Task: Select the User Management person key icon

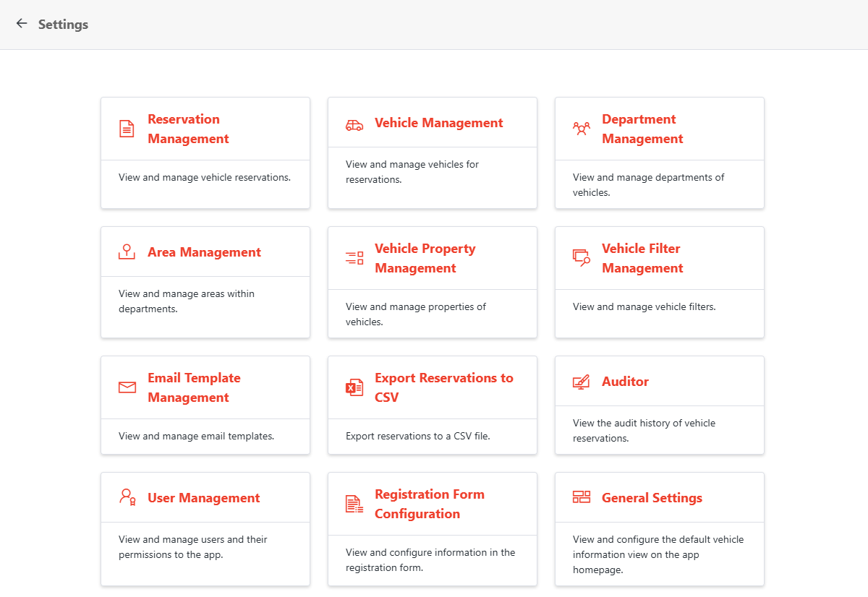Action: click(127, 498)
